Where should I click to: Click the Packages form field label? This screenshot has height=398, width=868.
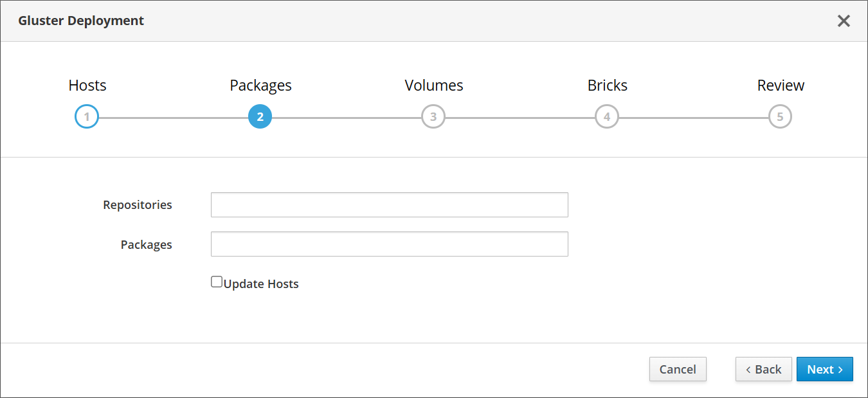(x=147, y=245)
